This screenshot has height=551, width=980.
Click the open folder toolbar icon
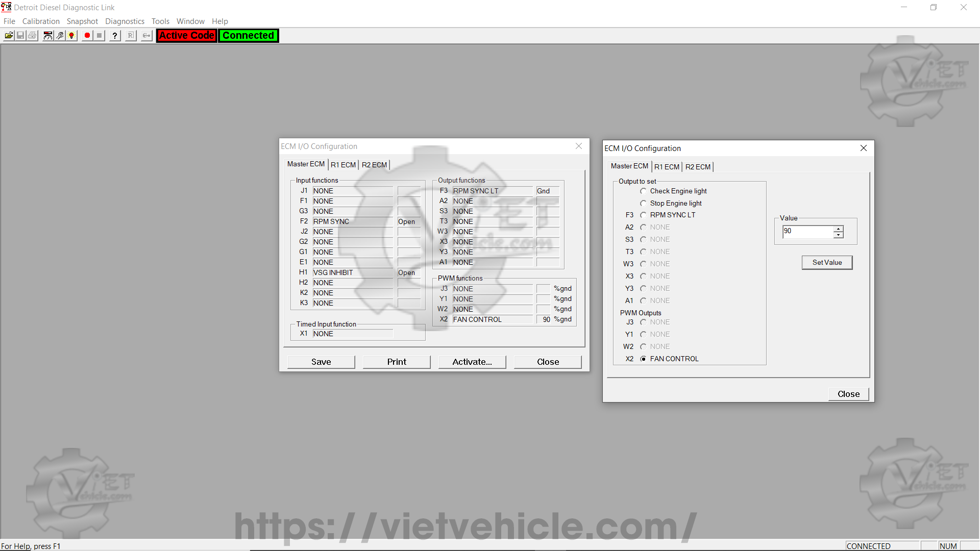(9, 35)
